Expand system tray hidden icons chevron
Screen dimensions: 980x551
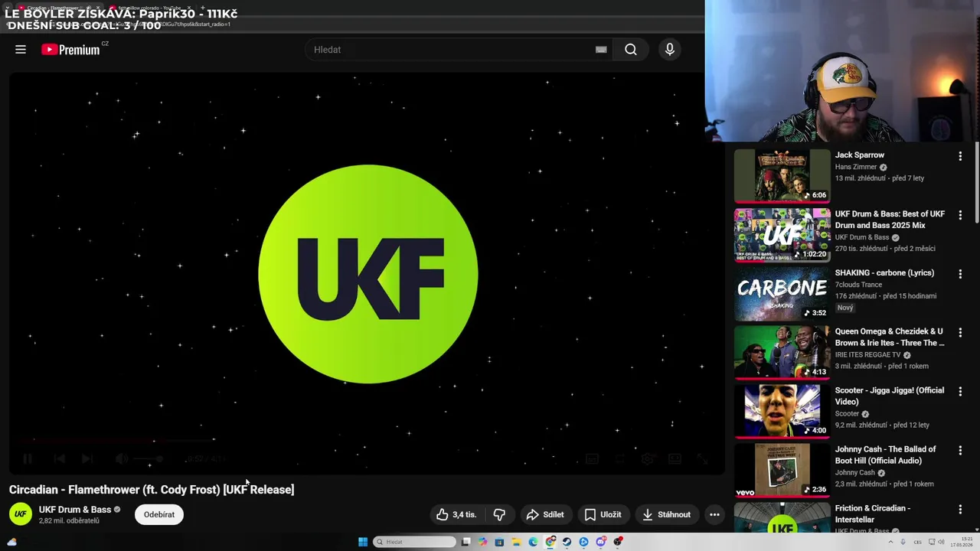tap(890, 542)
